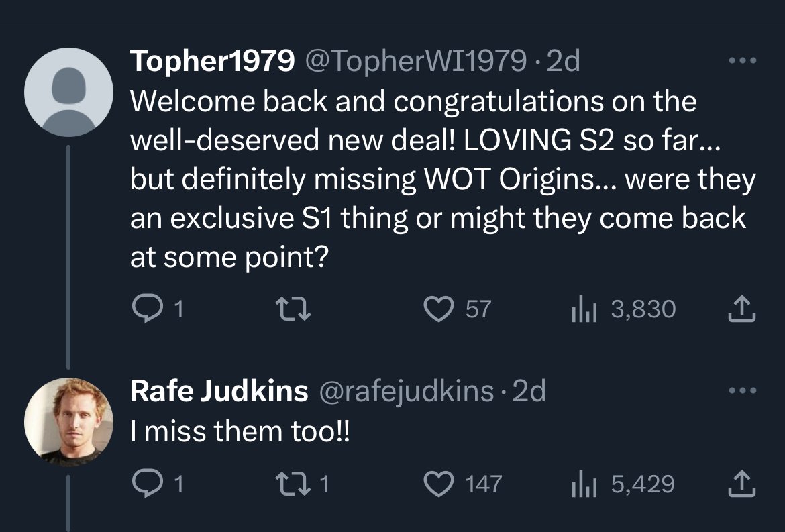The width and height of the screenshot is (785, 532).
Task: Open the Topher1979 display name
Action: pyautogui.click(x=212, y=62)
